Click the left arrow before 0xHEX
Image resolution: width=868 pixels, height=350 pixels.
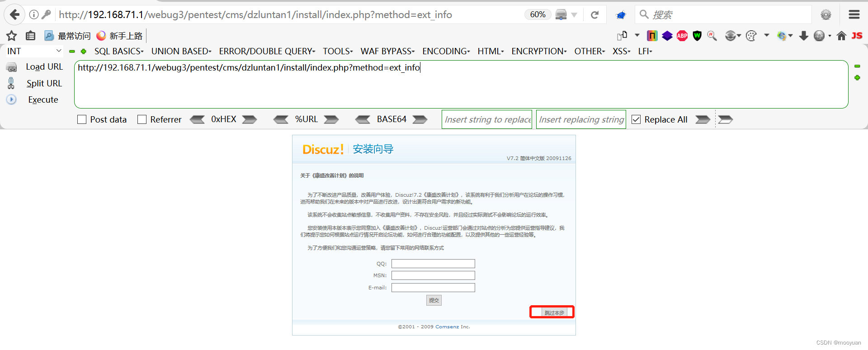coord(197,119)
